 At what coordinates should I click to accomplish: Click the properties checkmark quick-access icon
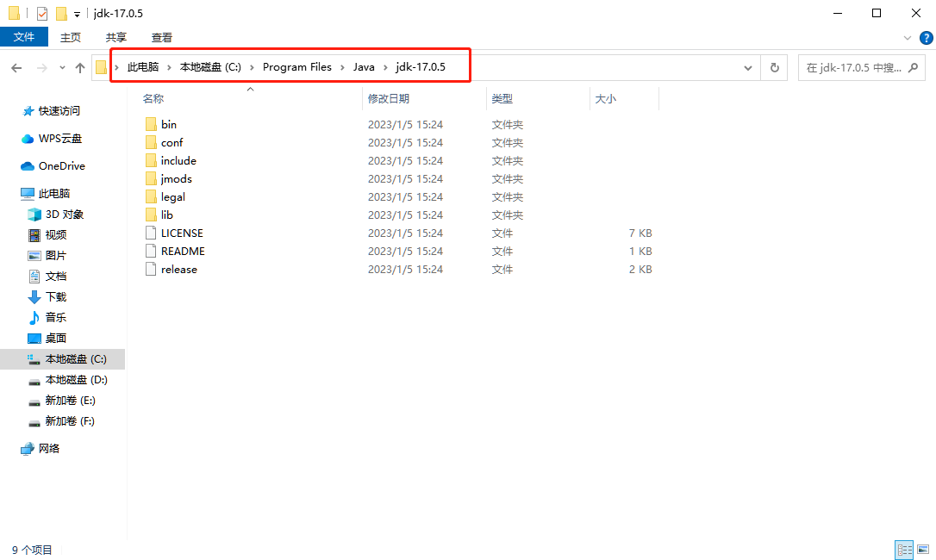(41, 13)
